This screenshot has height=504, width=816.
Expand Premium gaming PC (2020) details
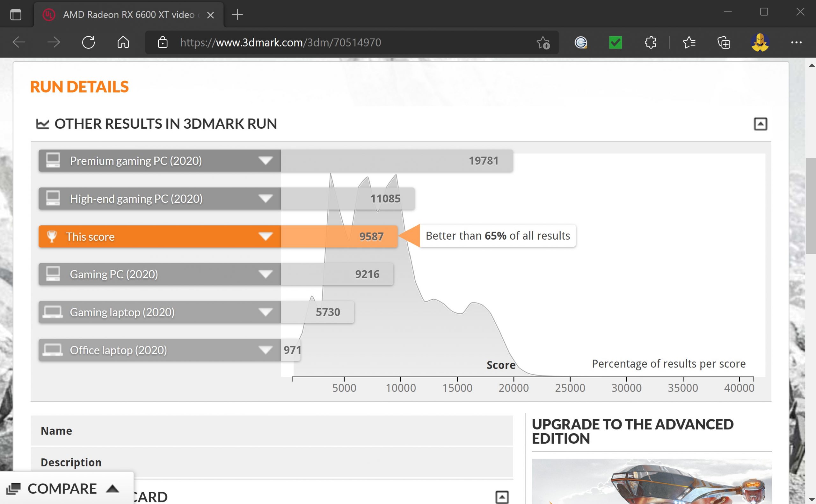[265, 161]
